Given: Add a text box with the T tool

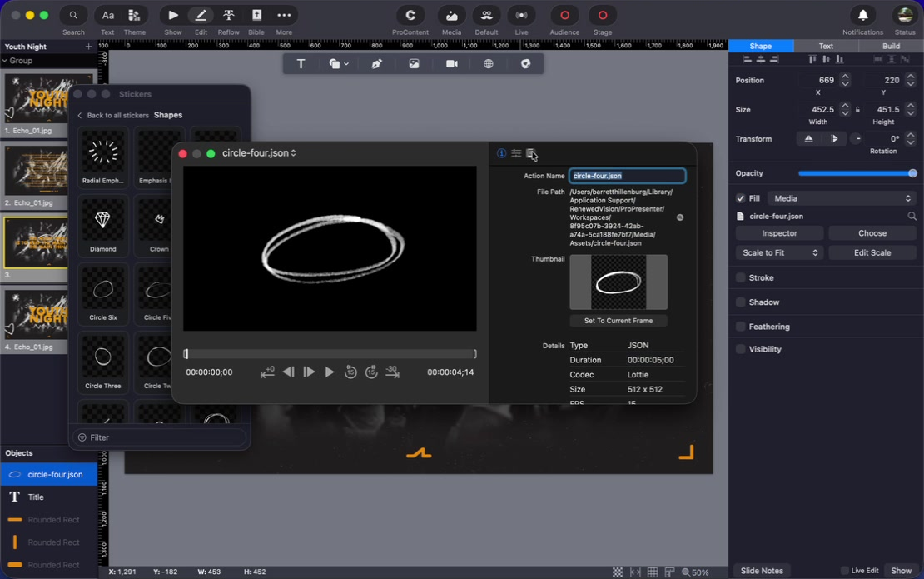Looking at the screenshot, I should [301, 63].
